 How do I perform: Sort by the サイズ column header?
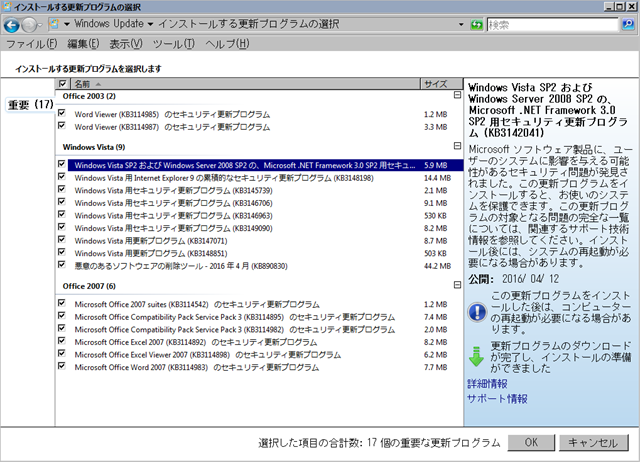coord(442,84)
